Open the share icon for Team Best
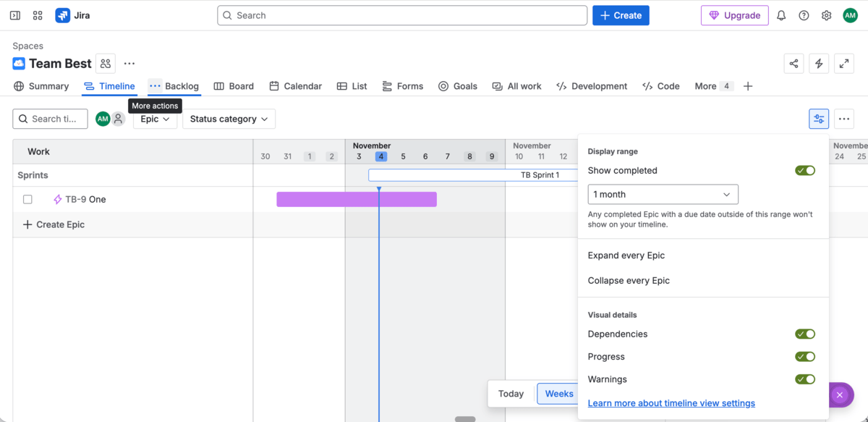This screenshot has width=868, height=422. point(793,63)
